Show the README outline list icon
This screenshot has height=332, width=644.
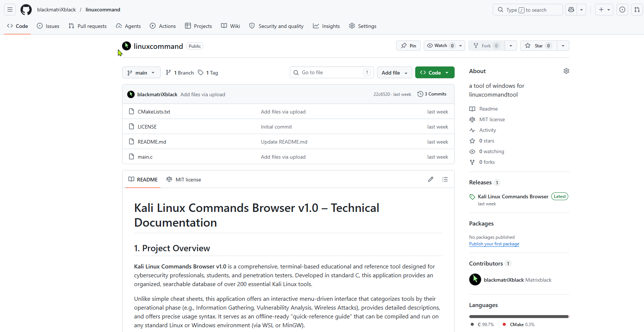[x=445, y=179]
